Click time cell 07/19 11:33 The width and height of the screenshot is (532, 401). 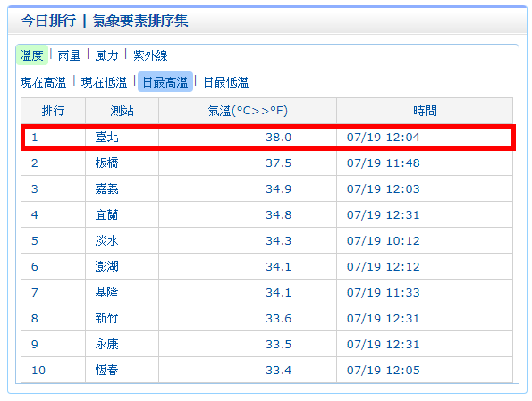click(x=383, y=293)
